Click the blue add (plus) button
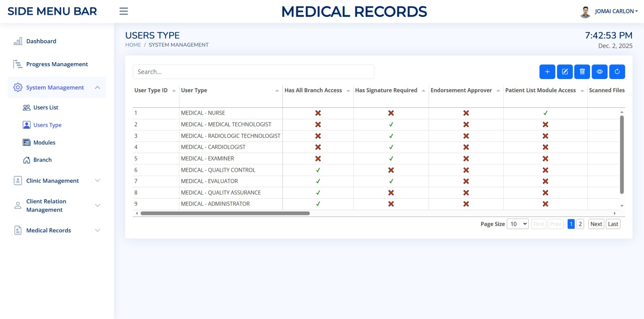 [547, 72]
